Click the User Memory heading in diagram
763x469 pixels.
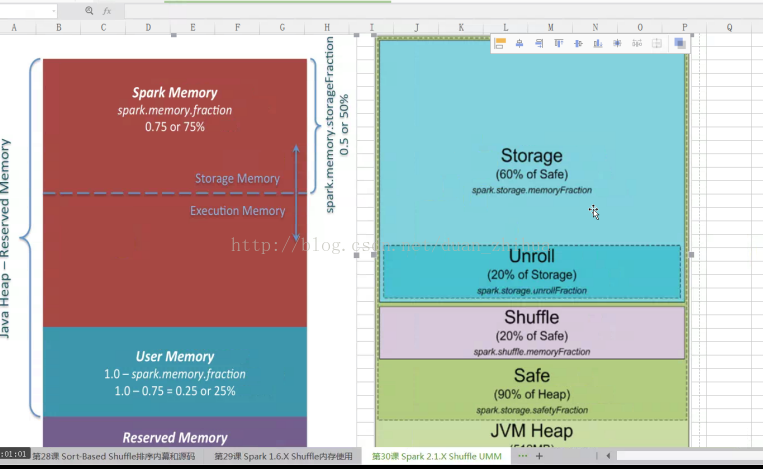click(x=175, y=357)
